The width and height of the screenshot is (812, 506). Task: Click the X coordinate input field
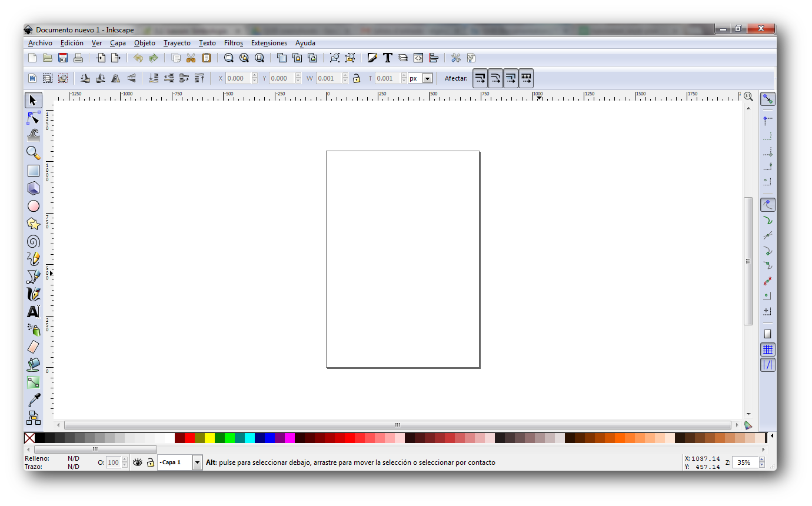click(x=238, y=78)
